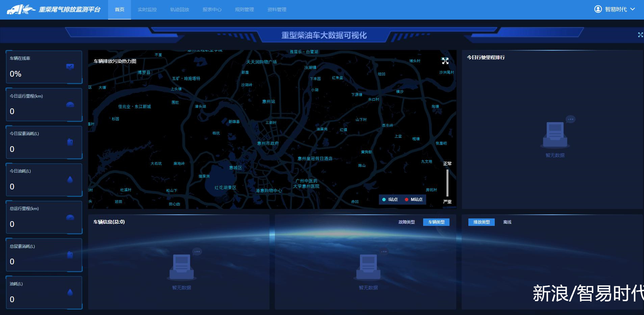Click the dashboard fullscreen icon at right edge

pyautogui.click(x=640, y=35)
